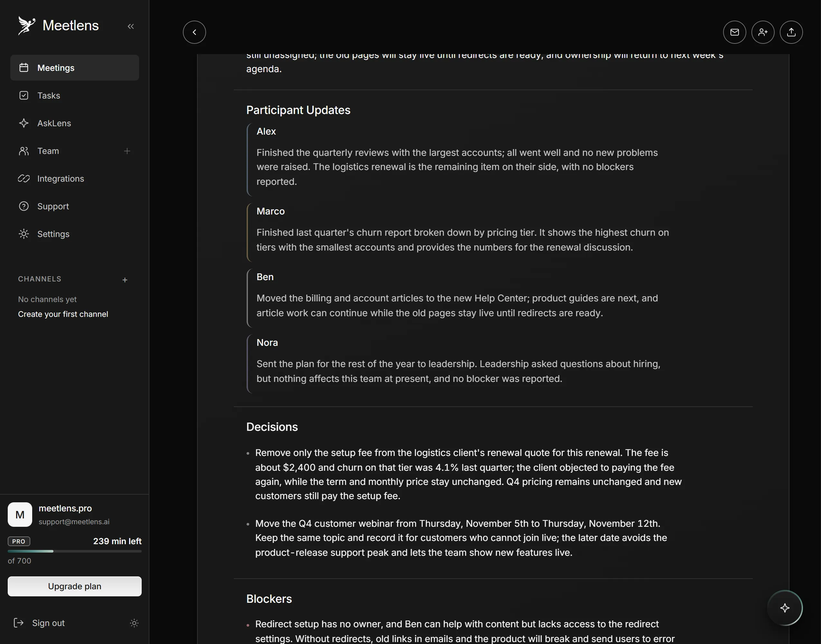This screenshot has width=821, height=644.
Task: Open Support in the sidebar
Action: coord(75,206)
